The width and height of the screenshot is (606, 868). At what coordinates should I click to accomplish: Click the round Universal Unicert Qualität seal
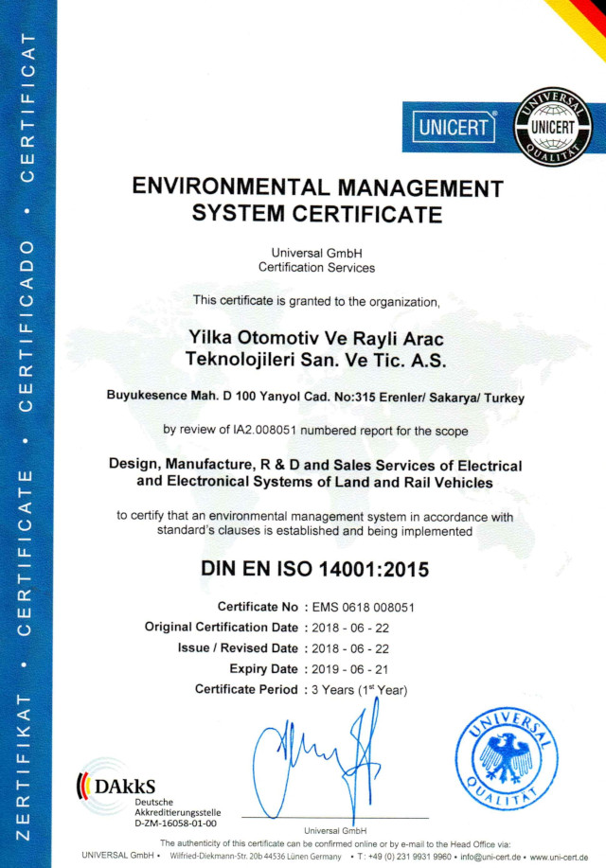coord(552,127)
